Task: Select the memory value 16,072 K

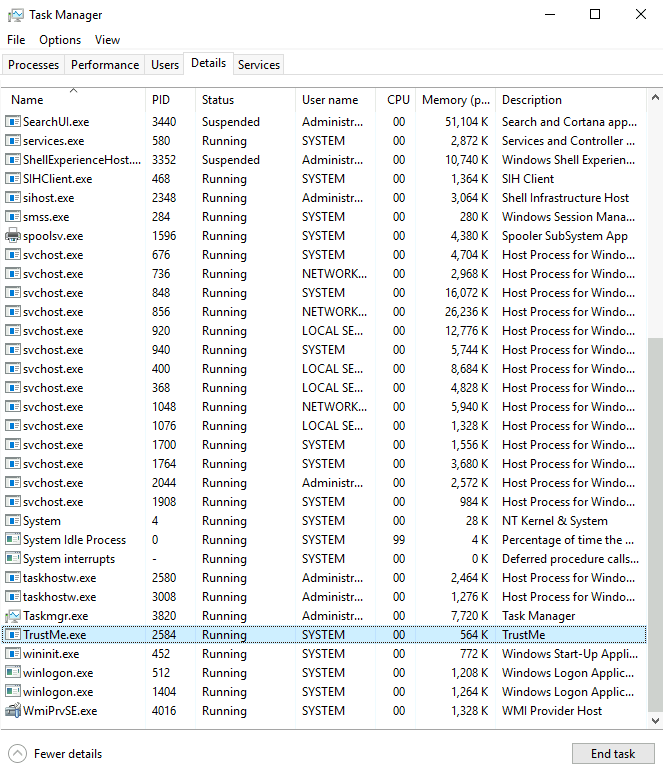Action: 466,292
